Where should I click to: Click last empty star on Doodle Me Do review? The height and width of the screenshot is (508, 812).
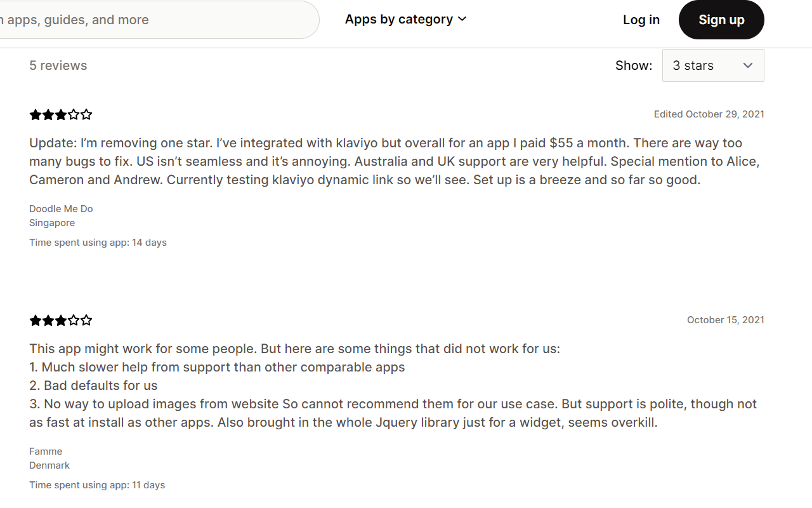tap(87, 115)
